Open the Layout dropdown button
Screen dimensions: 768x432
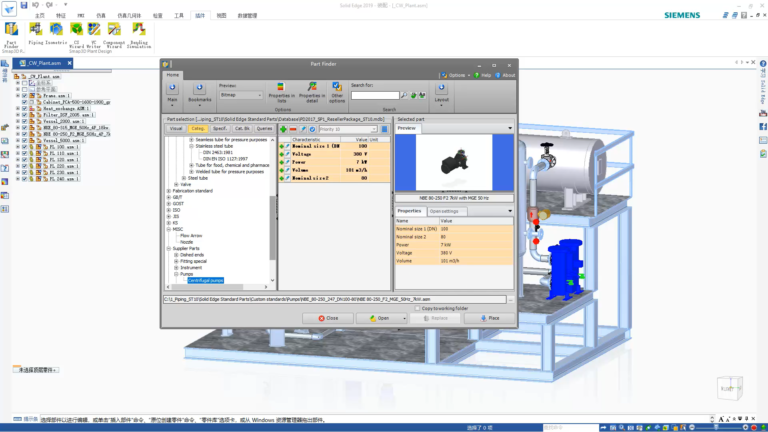click(441, 95)
